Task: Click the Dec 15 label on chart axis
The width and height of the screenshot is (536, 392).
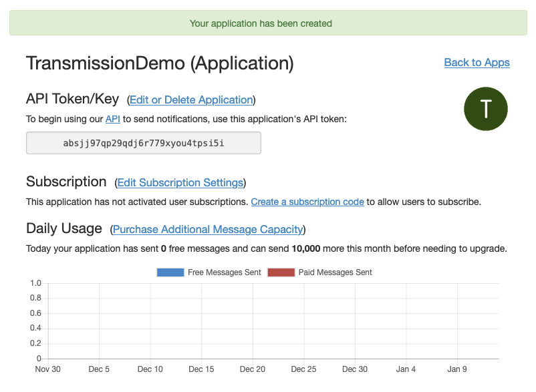Action: [201, 369]
